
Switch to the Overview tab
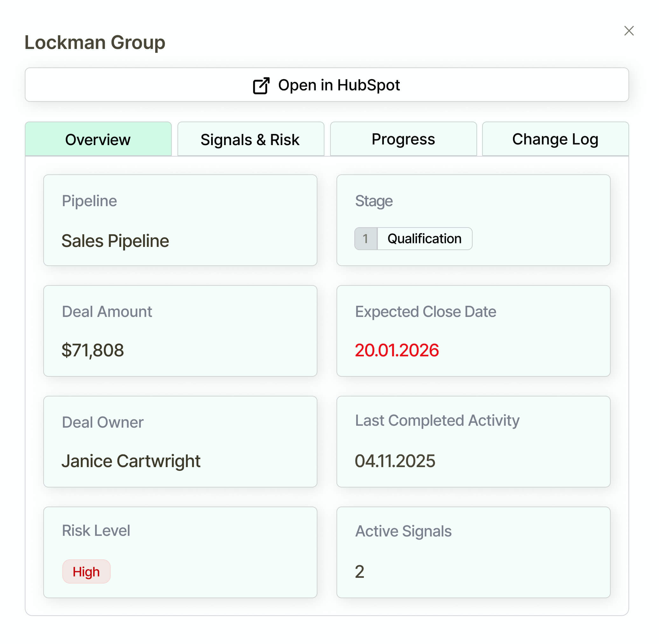pos(98,140)
